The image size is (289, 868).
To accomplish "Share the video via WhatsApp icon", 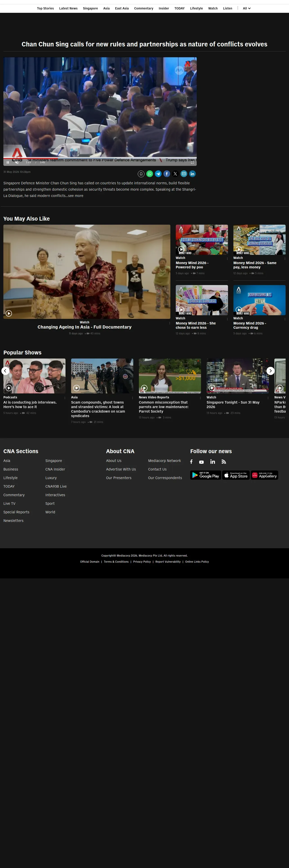I will (x=150, y=174).
